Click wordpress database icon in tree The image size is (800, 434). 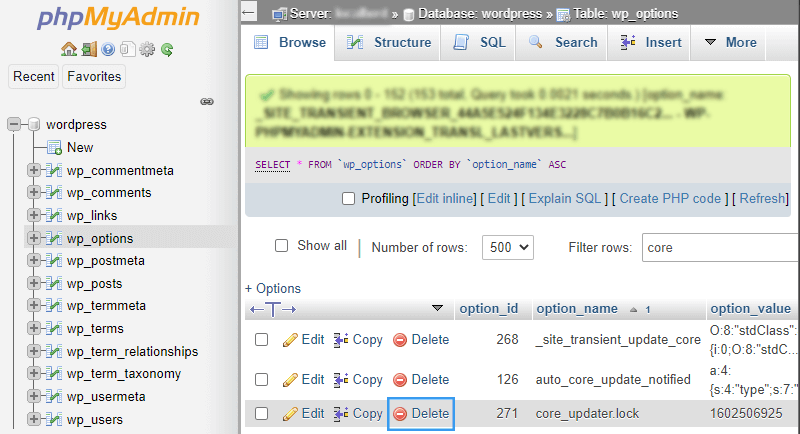pos(35,124)
